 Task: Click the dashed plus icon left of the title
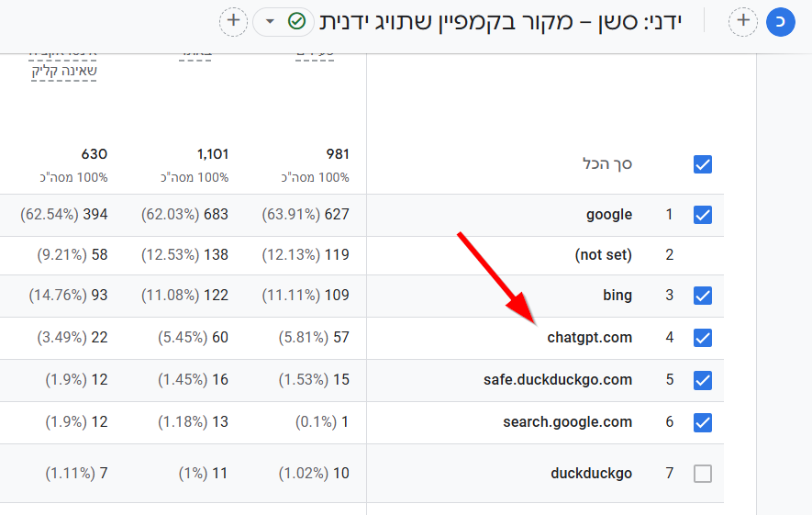click(233, 21)
